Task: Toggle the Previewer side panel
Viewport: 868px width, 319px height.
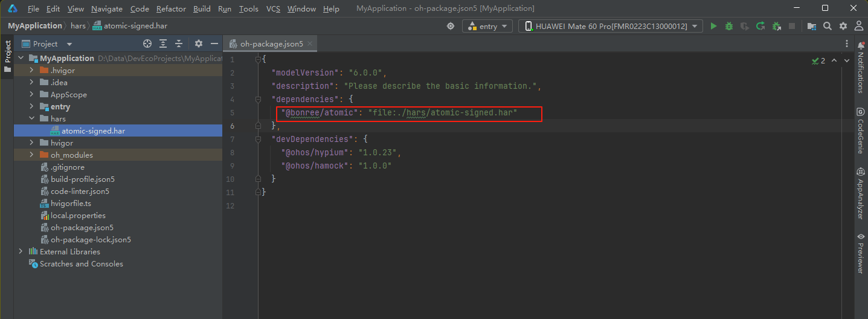Action: [861, 254]
